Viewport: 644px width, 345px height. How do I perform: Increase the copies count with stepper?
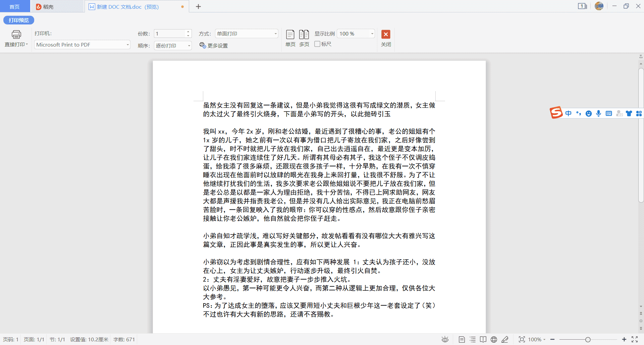click(188, 32)
